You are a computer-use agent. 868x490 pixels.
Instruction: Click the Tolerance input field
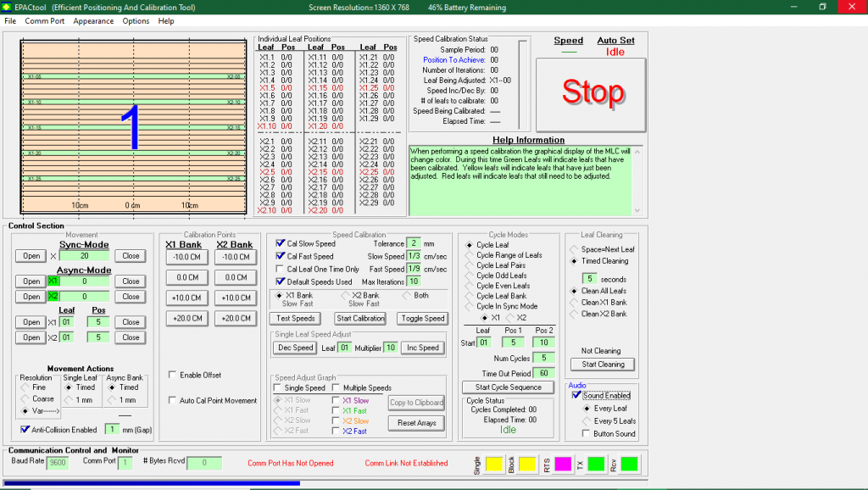coord(414,243)
